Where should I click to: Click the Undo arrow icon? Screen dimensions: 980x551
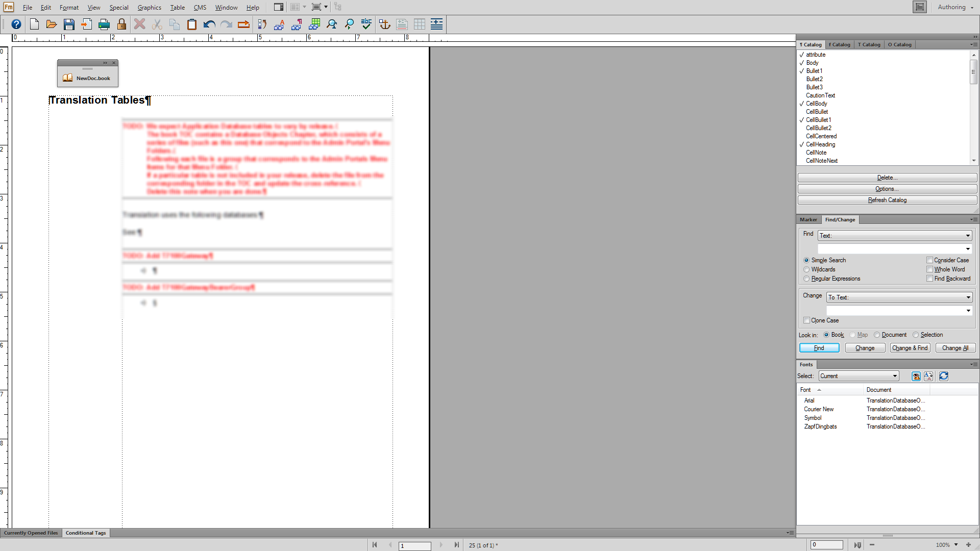click(x=209, y=24)
